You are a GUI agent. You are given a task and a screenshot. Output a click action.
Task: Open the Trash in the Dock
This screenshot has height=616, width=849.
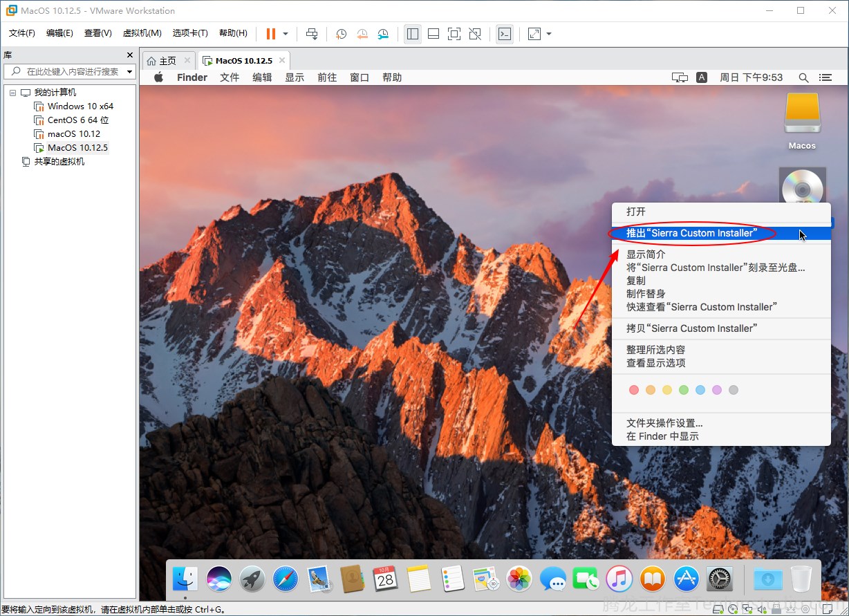tap(801, 579)
